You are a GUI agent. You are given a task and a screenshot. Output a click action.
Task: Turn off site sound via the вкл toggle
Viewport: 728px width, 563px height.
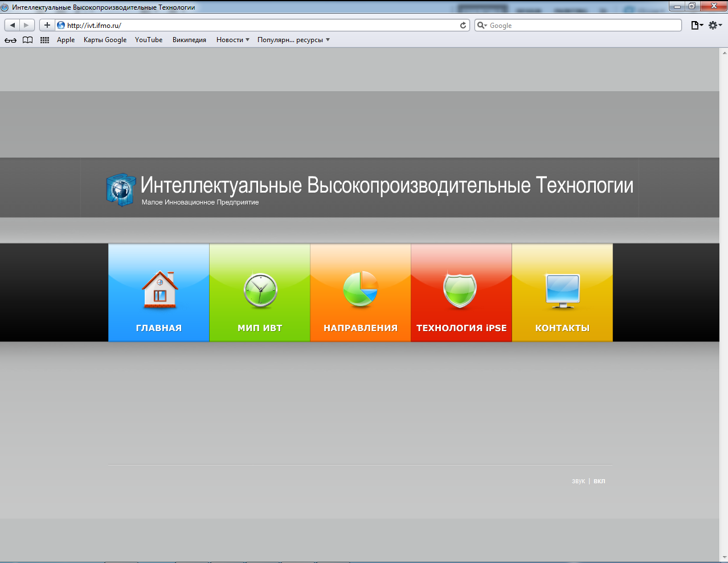[599, 480]
